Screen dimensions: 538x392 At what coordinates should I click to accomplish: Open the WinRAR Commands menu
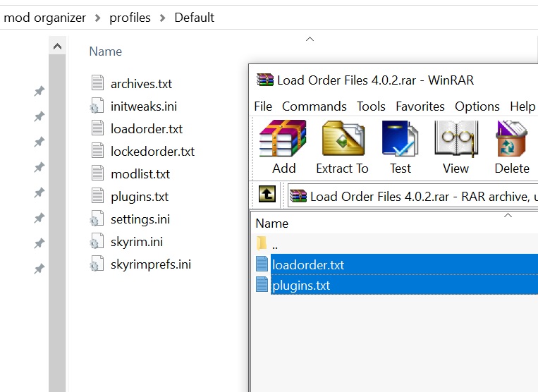(x=314, y=106)
